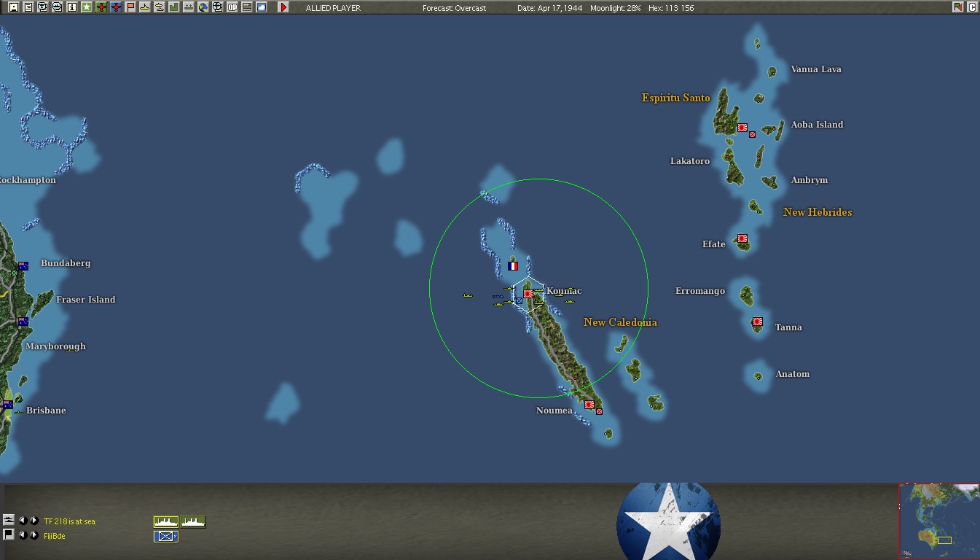Open the green factory industry icon
980x560 pixels.
coord(173,7)
